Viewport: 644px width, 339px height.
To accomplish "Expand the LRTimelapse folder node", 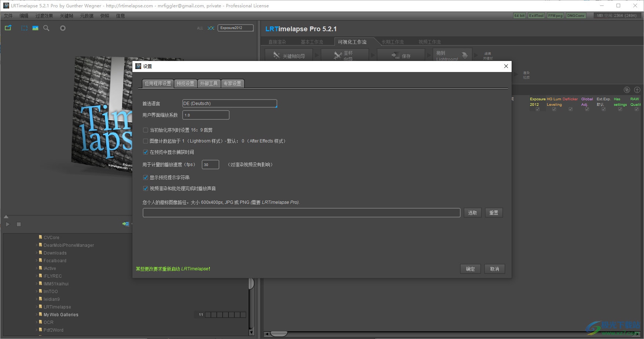I will (x=37, y=307).
